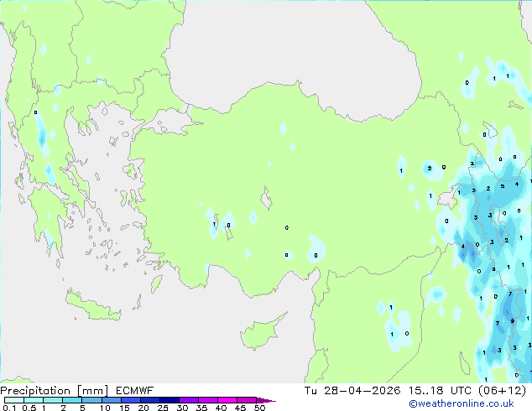Pick the legend swatch between 0.1 and 0.5
This screenshot has height=411, width=532.
point(14,400)
